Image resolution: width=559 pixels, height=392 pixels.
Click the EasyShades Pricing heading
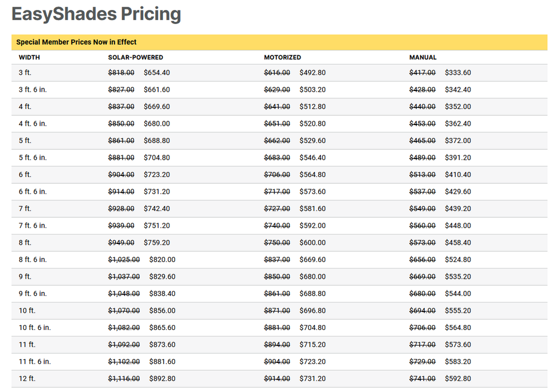(96, 14)
